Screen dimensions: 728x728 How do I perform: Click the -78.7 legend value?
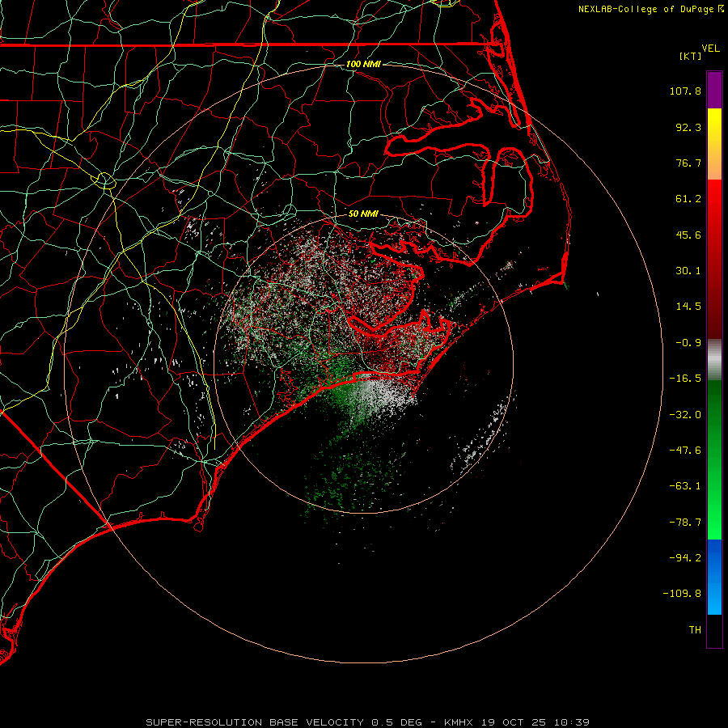point(685,523)
